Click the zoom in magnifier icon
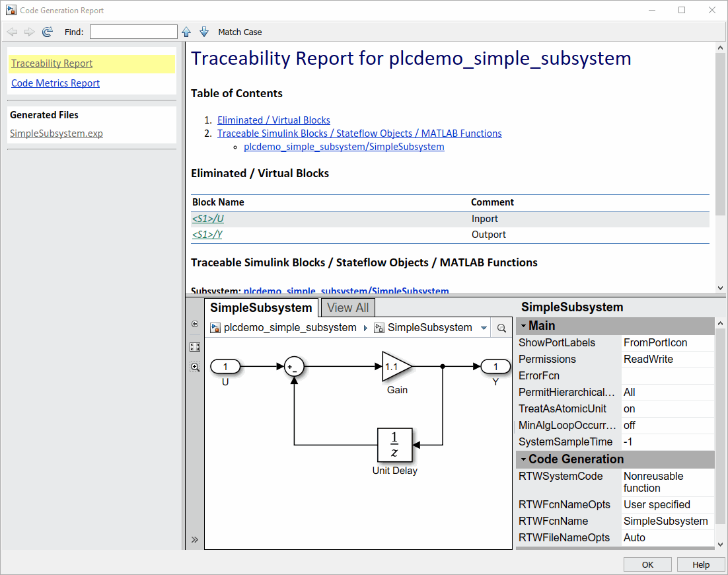The width and height of the screenshot is (728, 575). point(195,367)
